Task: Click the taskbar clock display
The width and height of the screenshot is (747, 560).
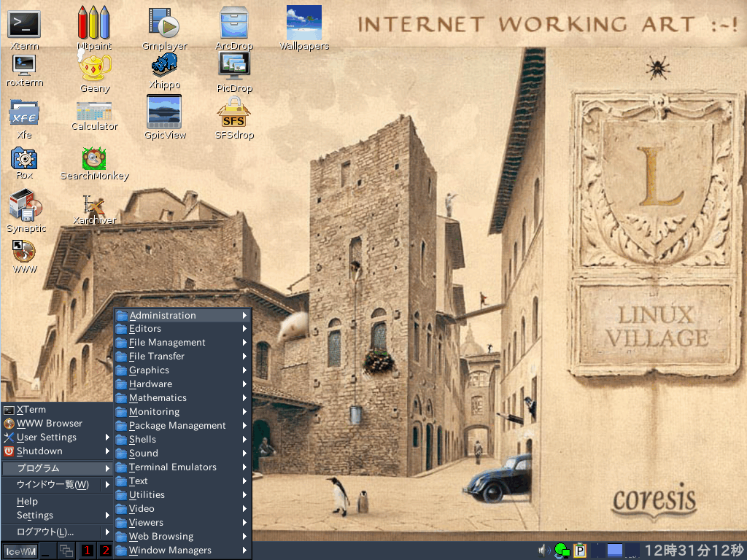Action: (694, 551)
